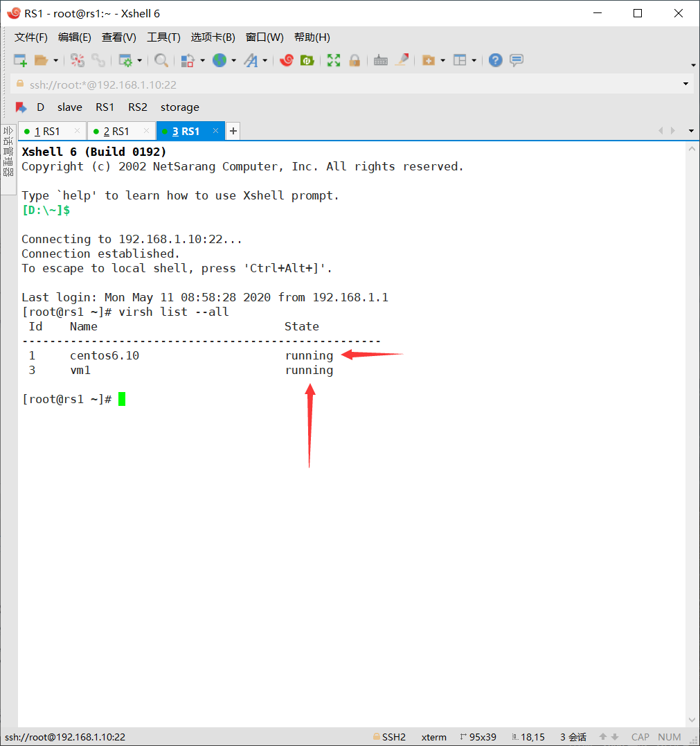
Task: Click the globe encoding icon
Action: pos(219,60)
